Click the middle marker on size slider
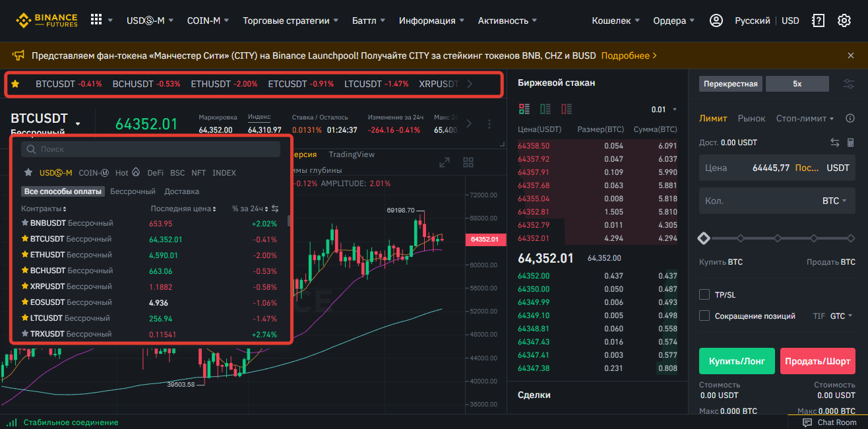868x429 pixels. pyautogui.click(x=778, y=238)
